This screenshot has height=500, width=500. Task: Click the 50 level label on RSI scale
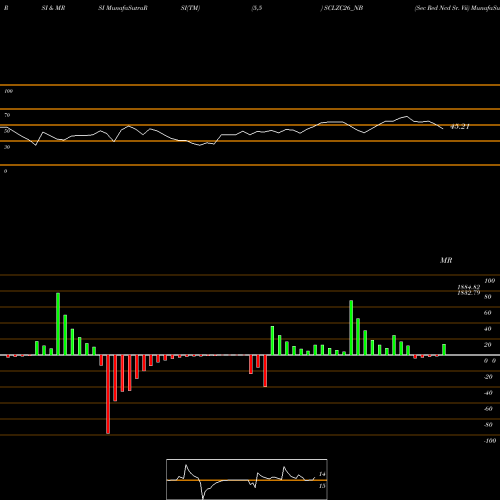[x=7, y=131]
